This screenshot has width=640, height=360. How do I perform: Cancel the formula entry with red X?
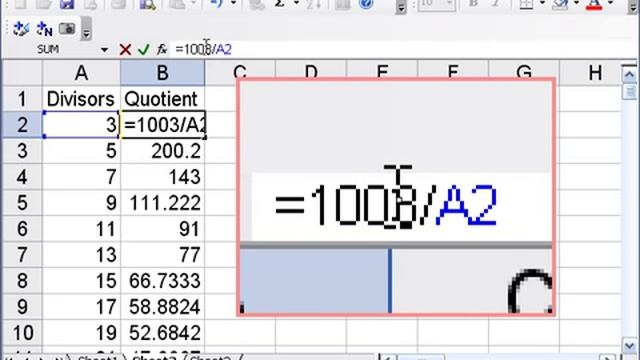125,50
